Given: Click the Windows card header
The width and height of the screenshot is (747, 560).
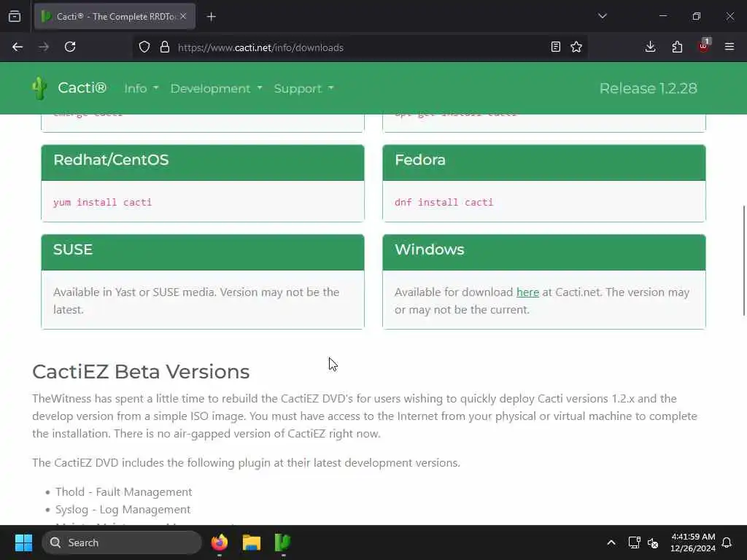Looking at the screenshot, I should tap(544, 252).
